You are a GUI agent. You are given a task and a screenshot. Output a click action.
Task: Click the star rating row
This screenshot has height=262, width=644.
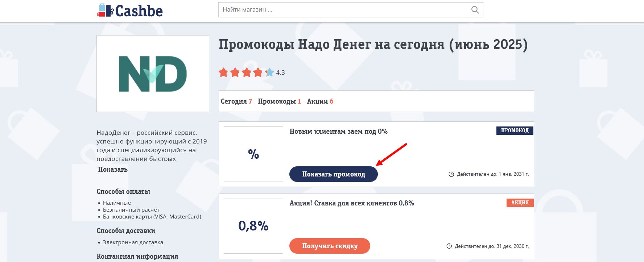pyautogui.click(x=246, y=72)
